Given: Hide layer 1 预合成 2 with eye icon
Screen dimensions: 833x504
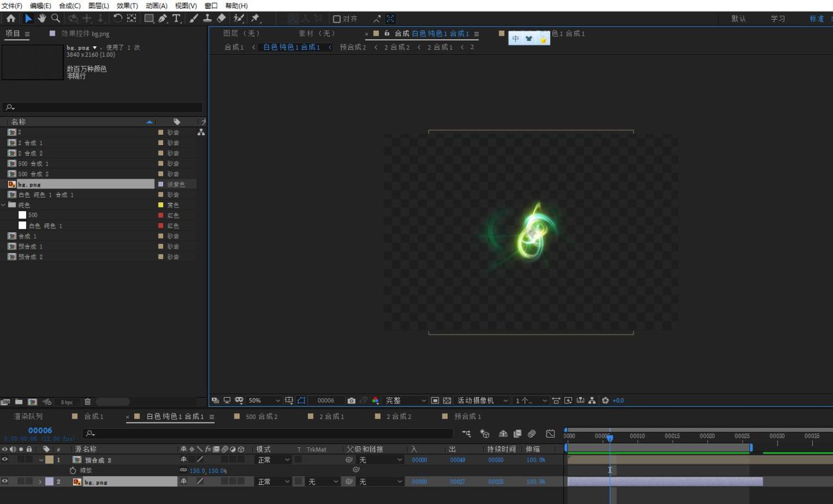Looking at the screenshot, I should (5, 459).
